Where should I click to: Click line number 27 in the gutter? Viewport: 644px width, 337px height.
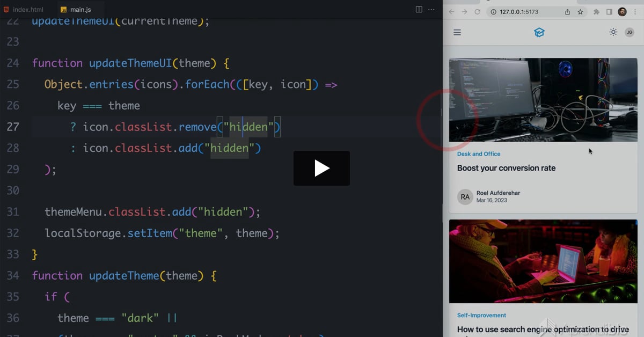pyautogui.click(x=13, y=127)
